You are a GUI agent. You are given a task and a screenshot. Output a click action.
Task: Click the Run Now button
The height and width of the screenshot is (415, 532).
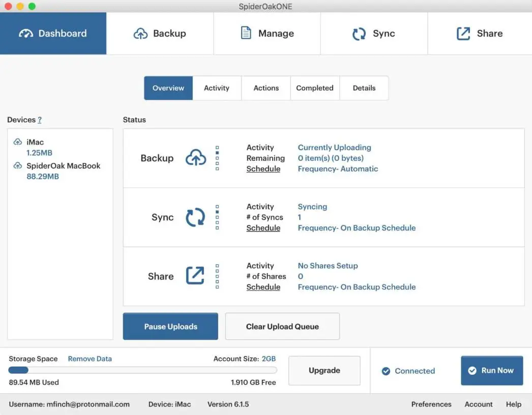click(x=492, y=371)
